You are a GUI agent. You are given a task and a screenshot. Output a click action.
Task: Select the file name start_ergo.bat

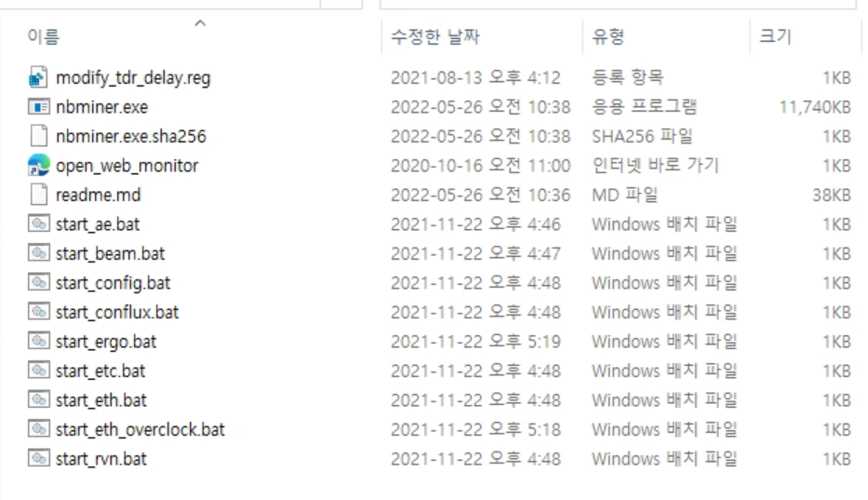[x=106, y=342]
